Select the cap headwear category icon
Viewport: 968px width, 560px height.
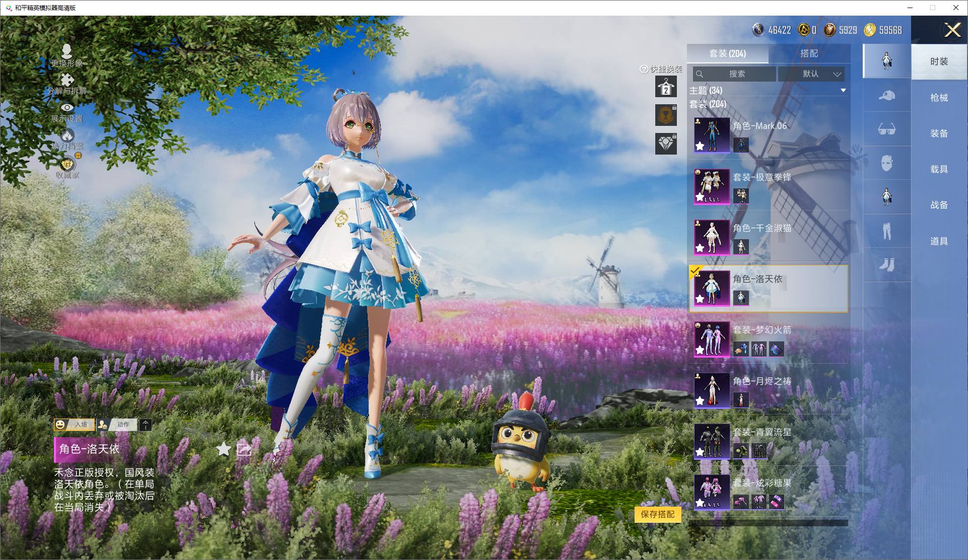coord(887,95)
